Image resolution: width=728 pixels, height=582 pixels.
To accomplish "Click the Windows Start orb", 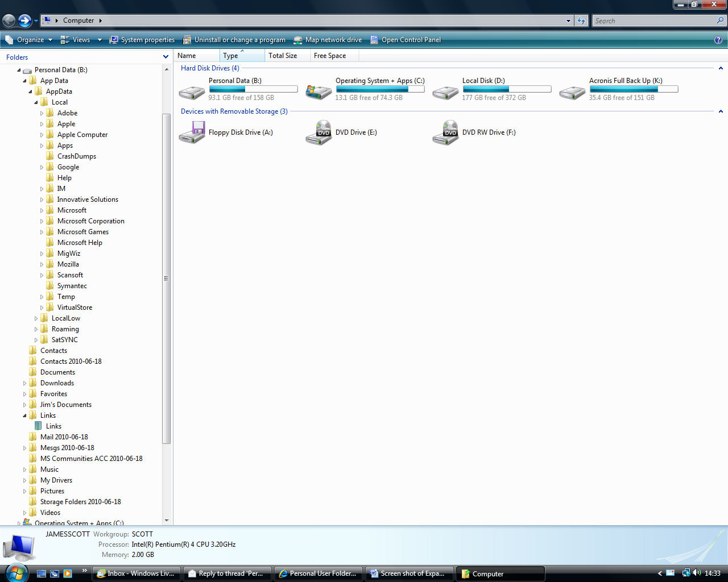I will (16, 573).
